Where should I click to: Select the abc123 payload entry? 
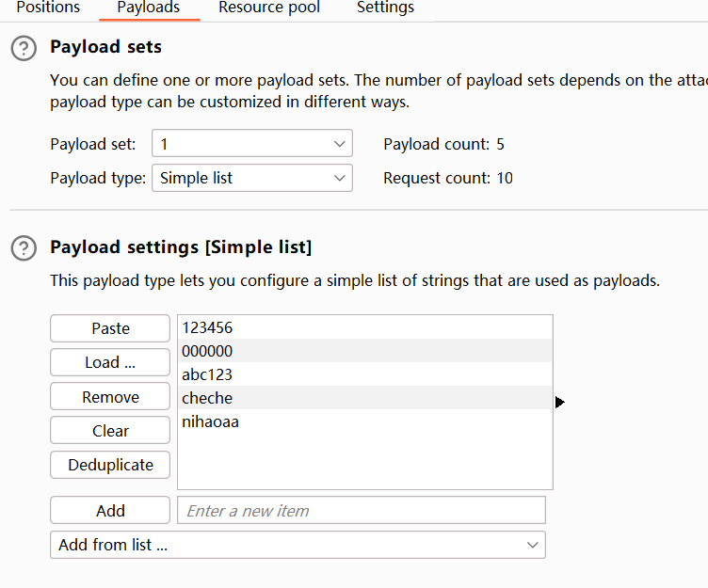click(365, 374)
